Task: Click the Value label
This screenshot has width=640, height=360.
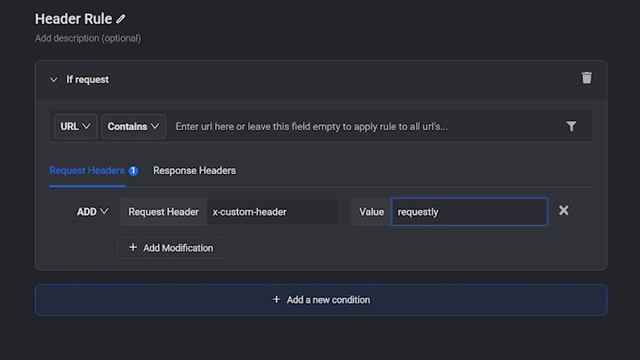Action: (x=371, y=212)
